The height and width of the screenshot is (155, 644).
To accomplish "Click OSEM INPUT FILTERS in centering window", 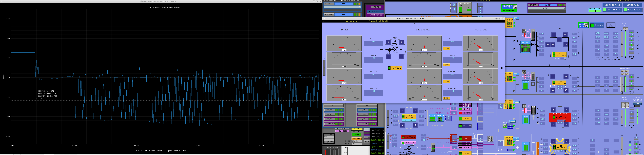I will (395, 68).
